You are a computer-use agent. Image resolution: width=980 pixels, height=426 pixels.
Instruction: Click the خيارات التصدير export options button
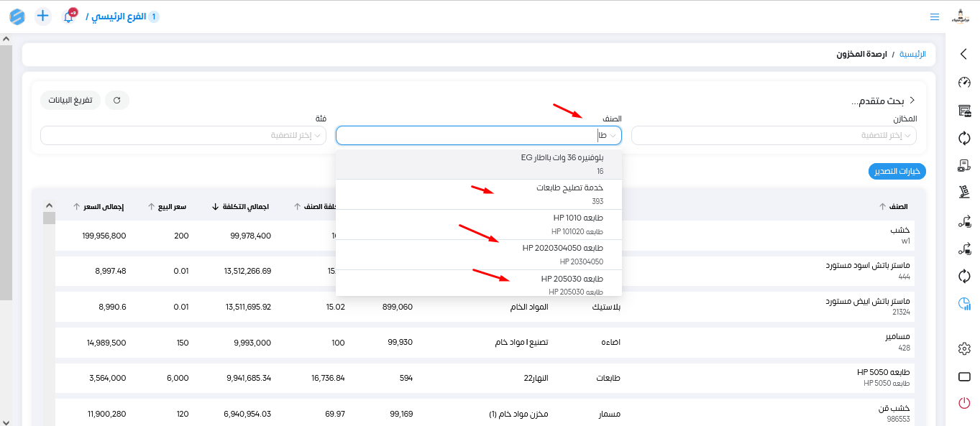click(897, 172)
